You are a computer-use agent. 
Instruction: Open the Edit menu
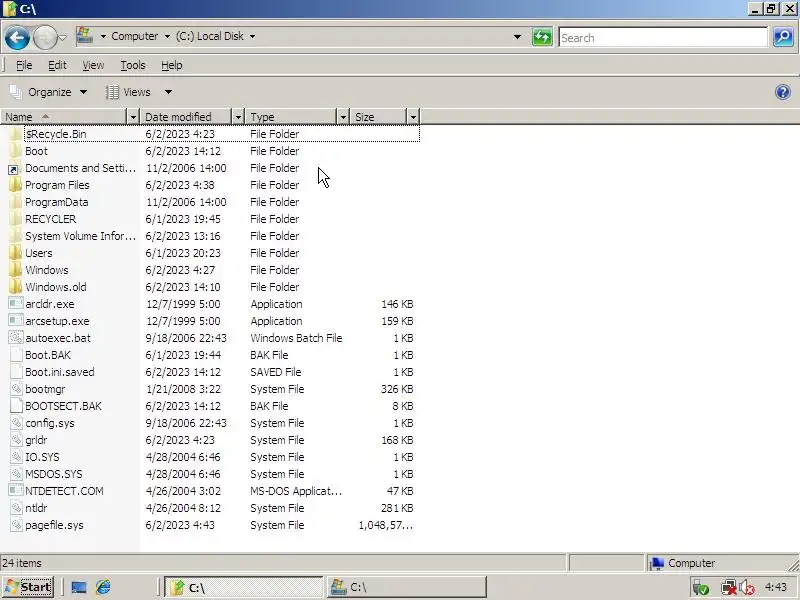[x=57, y=65]
